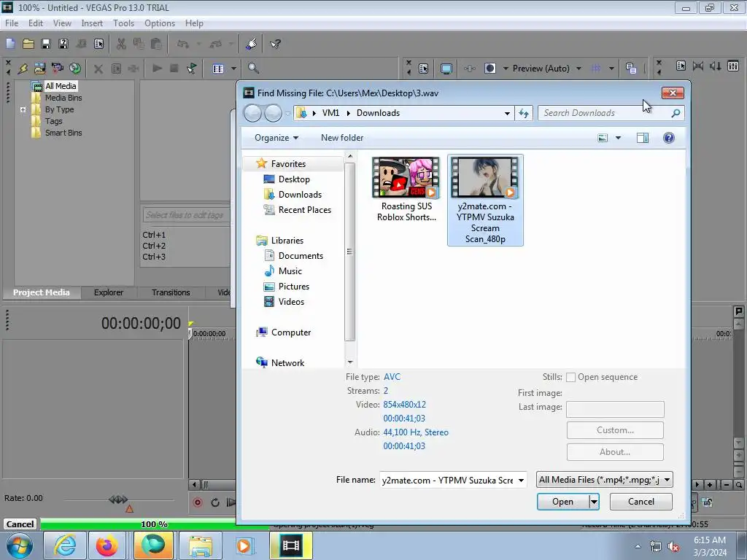Click the Search Downloads field
Image resolution: width=747 pixels, height=560 pixels.
[x=611, y=113]
